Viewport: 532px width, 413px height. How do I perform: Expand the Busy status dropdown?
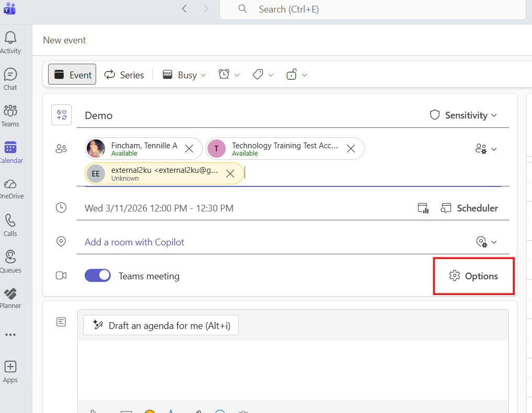pos(184,75)
